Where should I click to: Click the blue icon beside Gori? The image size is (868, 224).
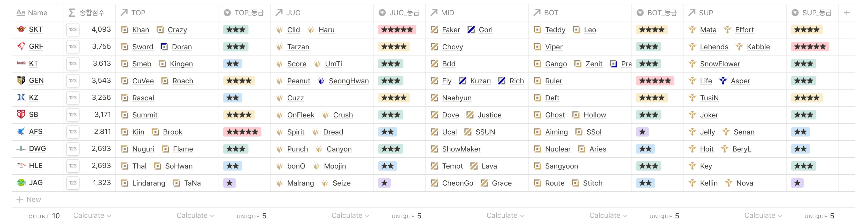(x=471, y=30)
